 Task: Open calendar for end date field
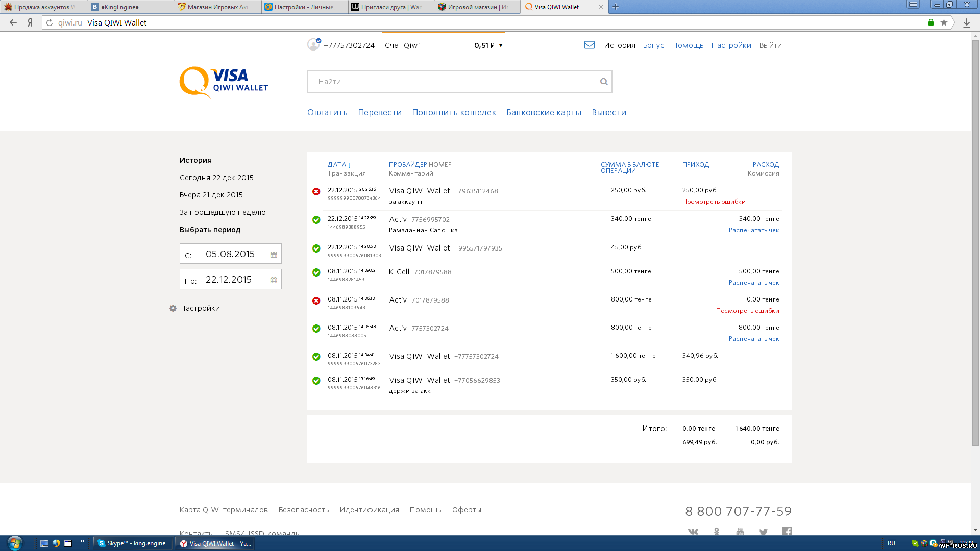274,280
